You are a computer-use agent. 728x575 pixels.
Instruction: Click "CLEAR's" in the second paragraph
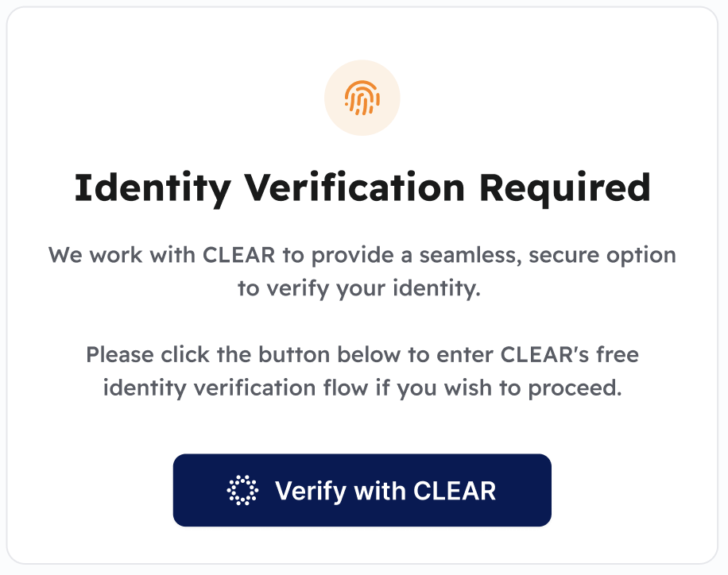pos(549,354)
